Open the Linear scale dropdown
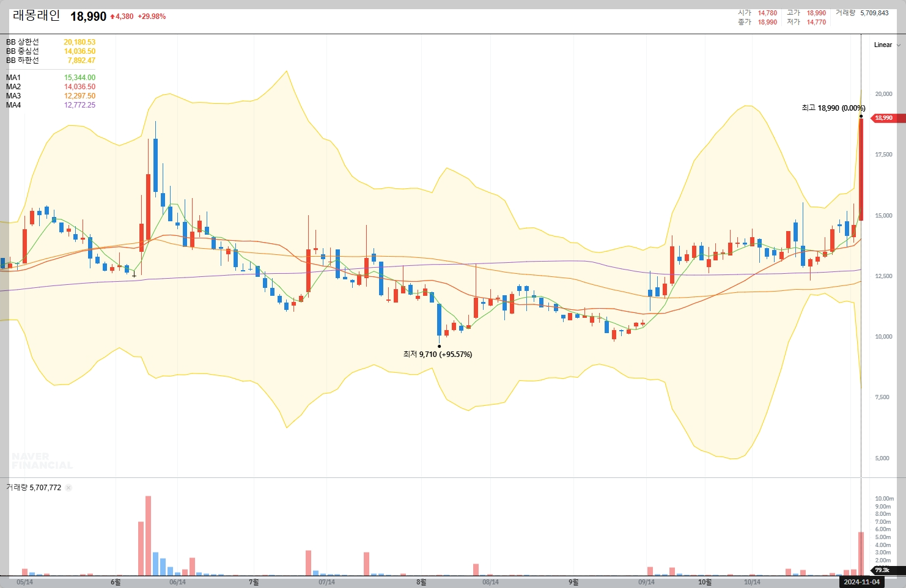The image size is (906, 588). pyautogui.click(x=886, y=45)
